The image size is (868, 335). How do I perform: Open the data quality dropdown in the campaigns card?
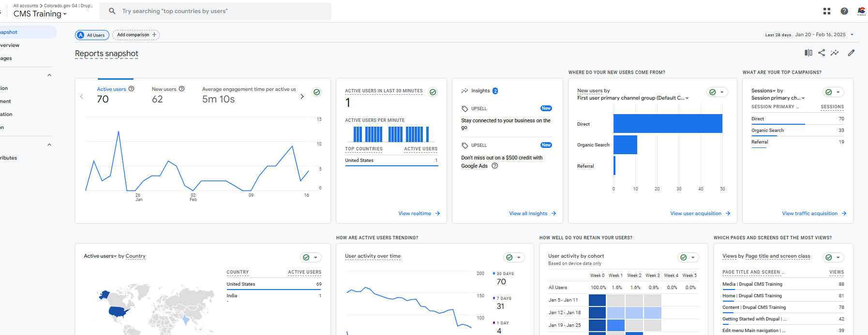[x=833, y=92]
